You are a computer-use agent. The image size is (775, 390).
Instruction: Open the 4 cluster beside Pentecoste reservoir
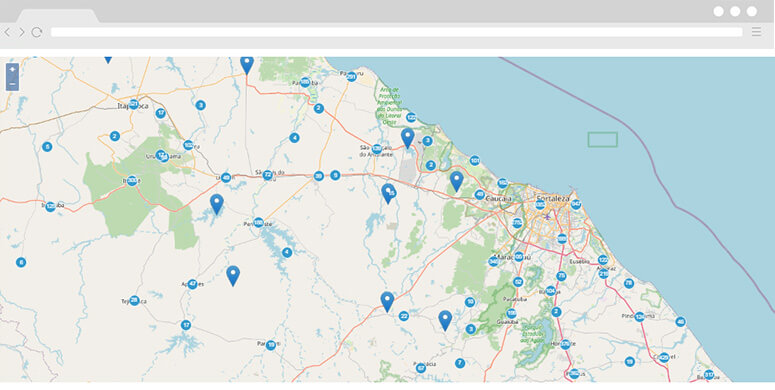287,253
